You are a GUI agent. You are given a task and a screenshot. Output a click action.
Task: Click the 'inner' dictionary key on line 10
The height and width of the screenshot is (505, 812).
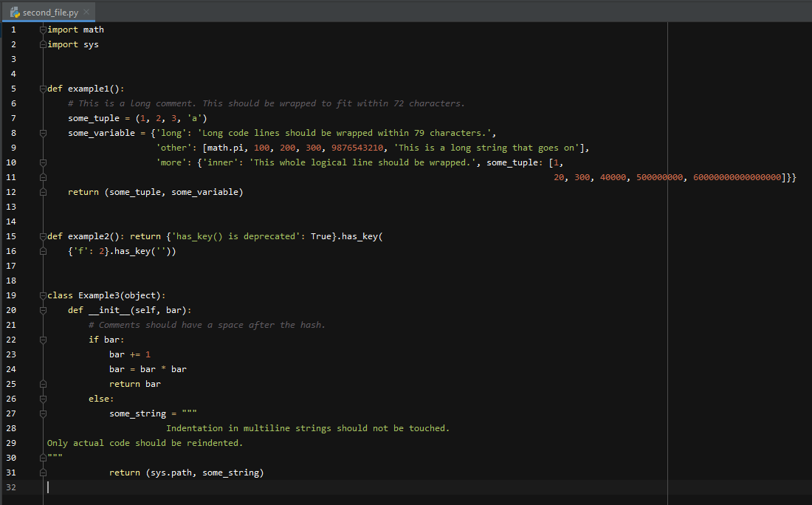point(220,162)
